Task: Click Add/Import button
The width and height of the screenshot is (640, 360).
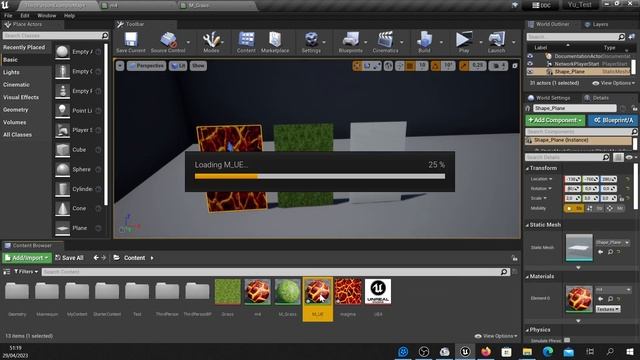Action: (x=27, y=258)
